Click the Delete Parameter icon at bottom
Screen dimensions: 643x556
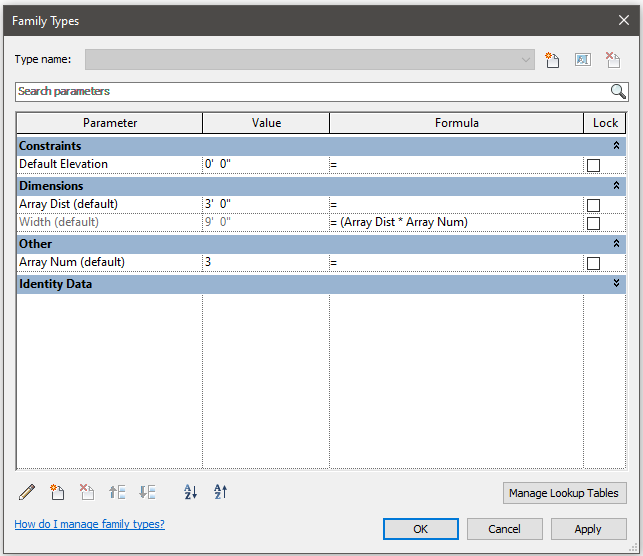click(x=87, y=492)
